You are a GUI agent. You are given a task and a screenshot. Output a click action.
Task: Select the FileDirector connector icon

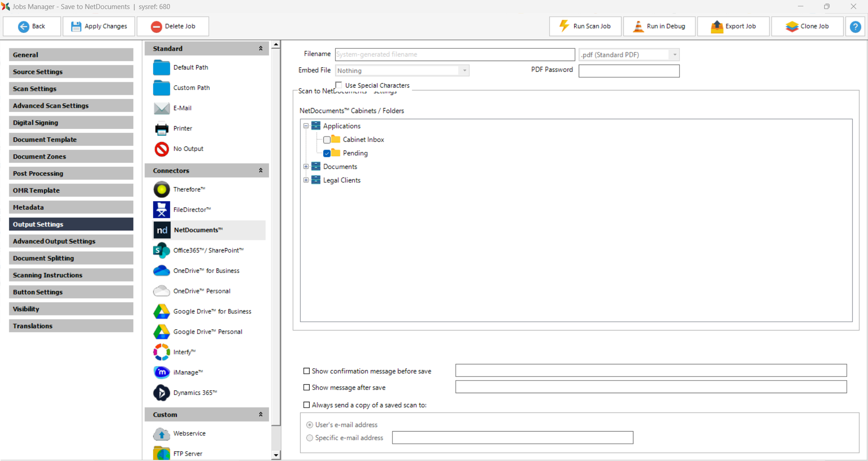(161, 210)
